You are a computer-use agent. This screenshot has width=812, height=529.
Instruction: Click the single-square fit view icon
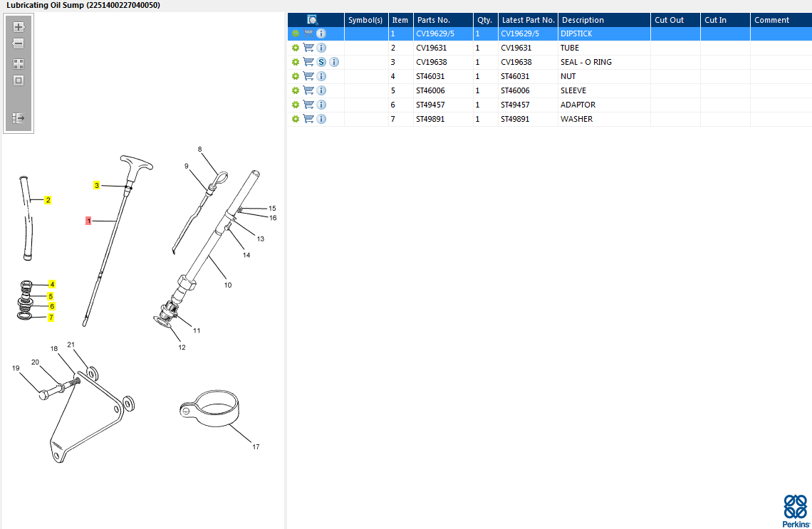(19, 80)
